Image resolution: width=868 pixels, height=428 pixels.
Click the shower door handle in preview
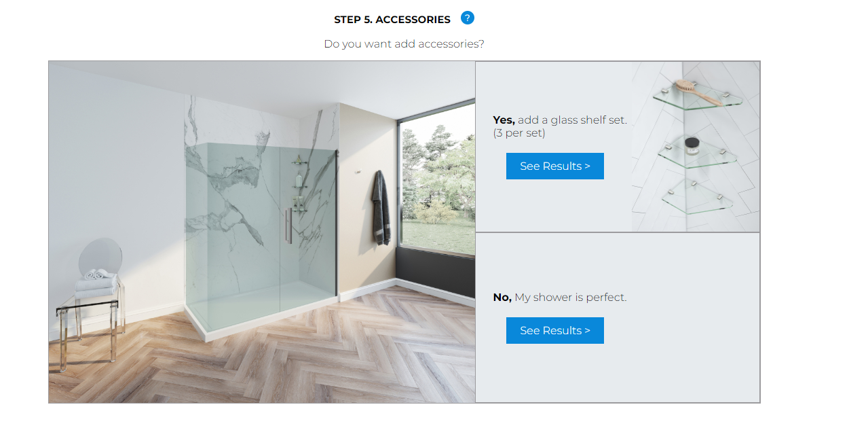pos(288,226)
